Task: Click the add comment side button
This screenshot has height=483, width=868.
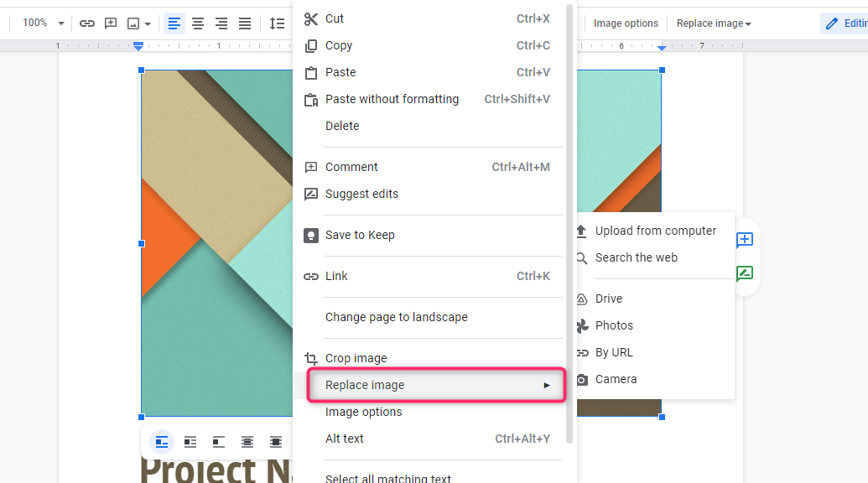Action: [x=745, y=240]
